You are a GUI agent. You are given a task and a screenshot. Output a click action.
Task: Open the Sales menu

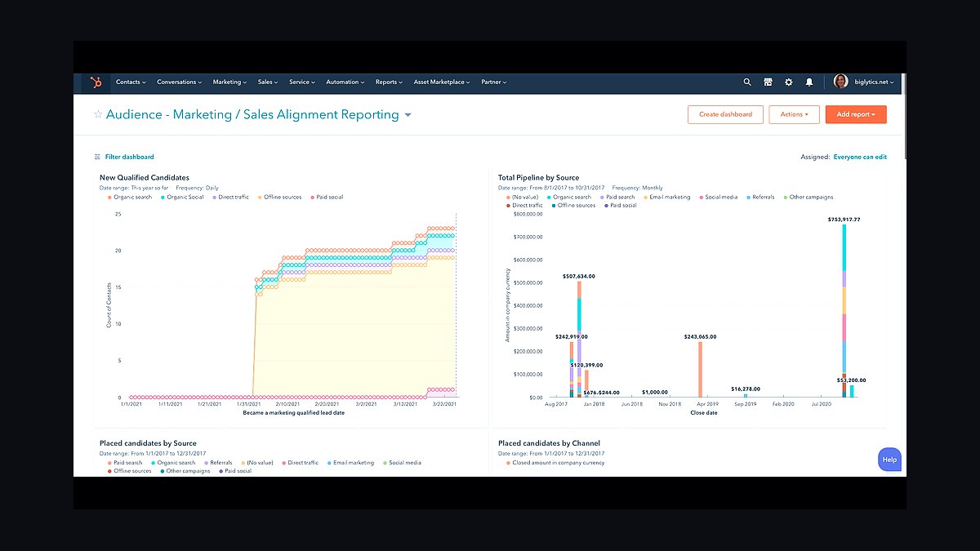click(x=268, y=82)
